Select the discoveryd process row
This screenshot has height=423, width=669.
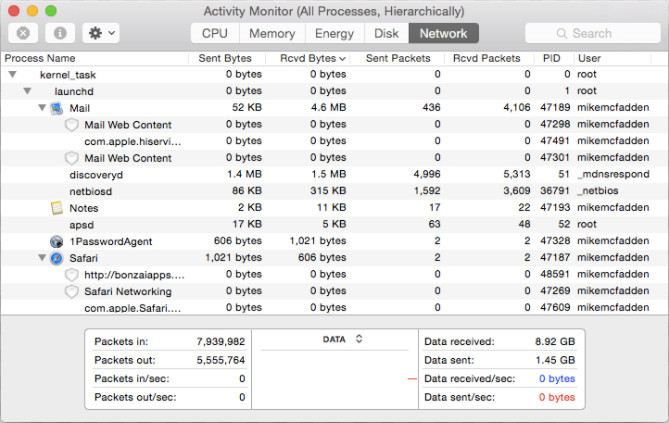334,175
